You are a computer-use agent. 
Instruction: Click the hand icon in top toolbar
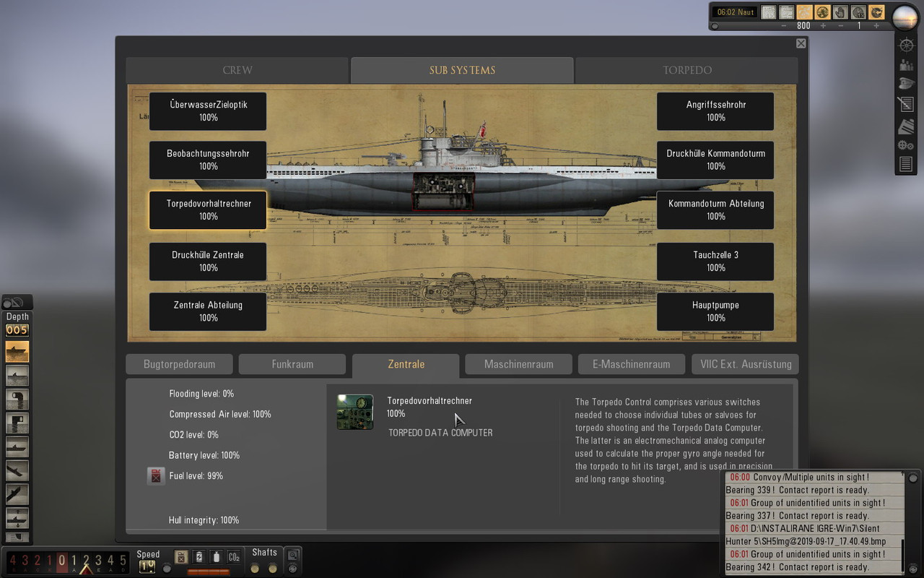[x=840, y=12]
